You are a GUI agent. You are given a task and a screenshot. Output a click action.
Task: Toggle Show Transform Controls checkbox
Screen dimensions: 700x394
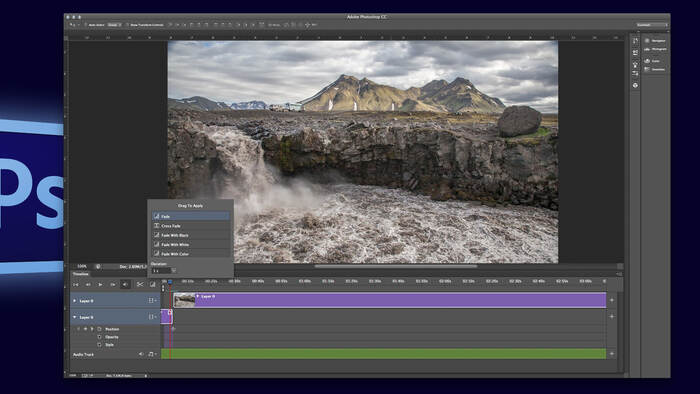[127, 25]
